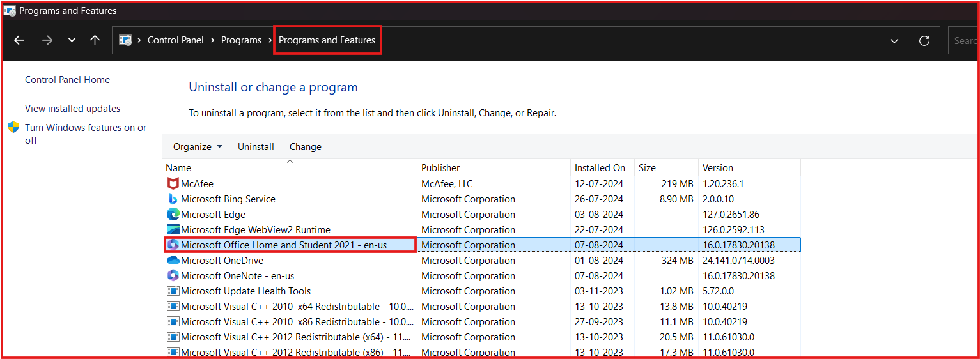Viewport: 980px width, 359px height.
Task: Select Microsoft Edge WebView2 Runtime name
Action: pos(256,230)
